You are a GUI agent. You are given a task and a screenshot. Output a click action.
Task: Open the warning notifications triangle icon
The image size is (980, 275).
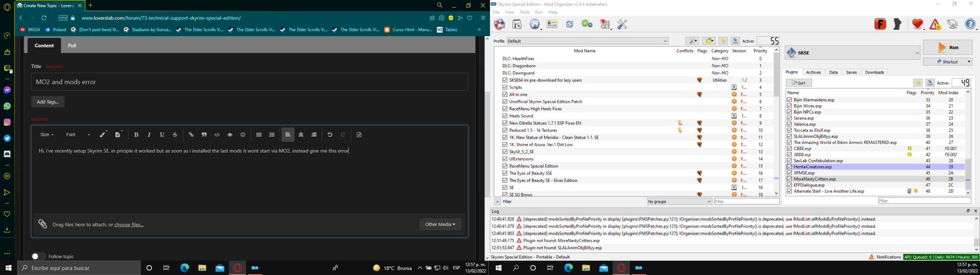pyautogui.click(x=935, y=24)
